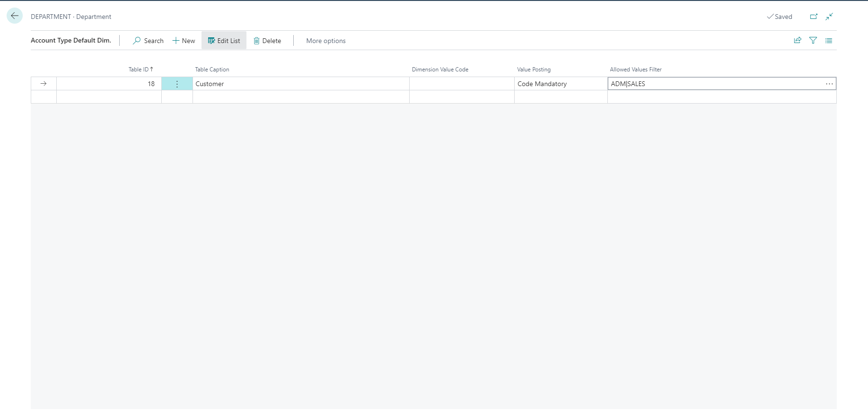Click Table Caption column header

click(212, 70)
